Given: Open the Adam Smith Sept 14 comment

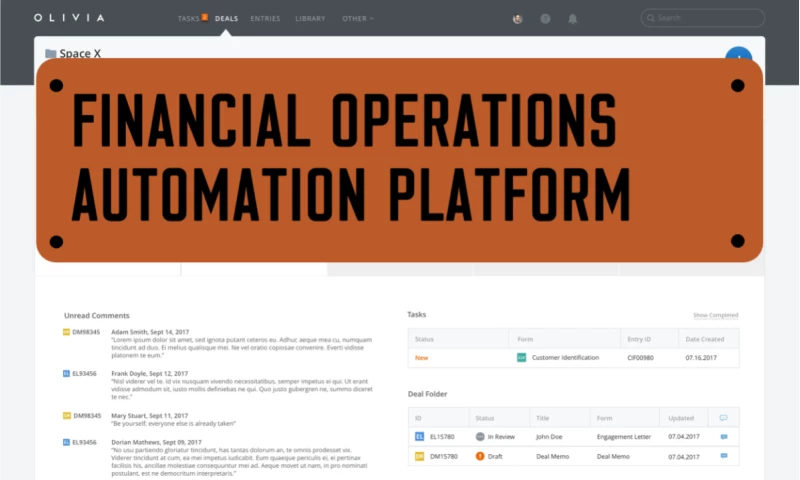Looking at the screenshot, I should pos(242,343).
